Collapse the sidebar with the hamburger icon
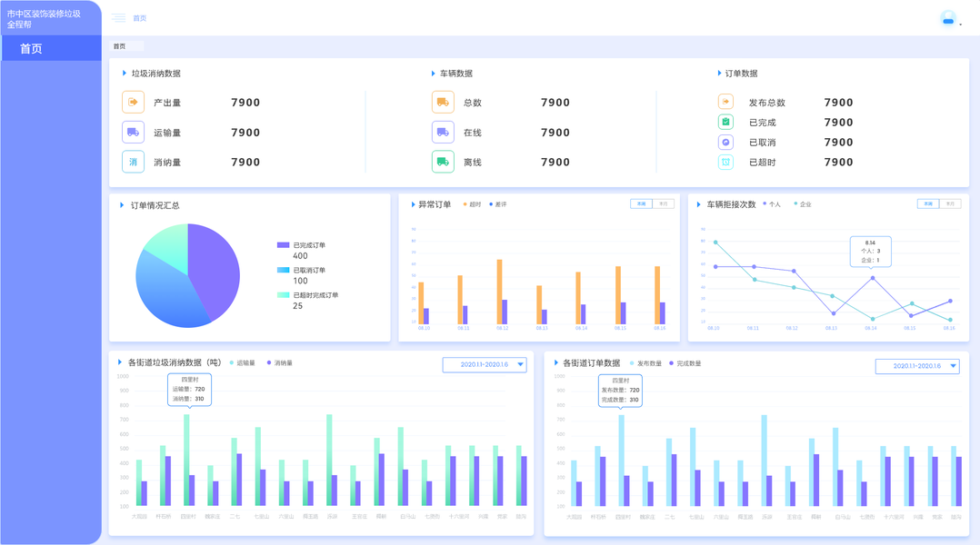Screen dimensions: 980x545 (x=119, y=18)
